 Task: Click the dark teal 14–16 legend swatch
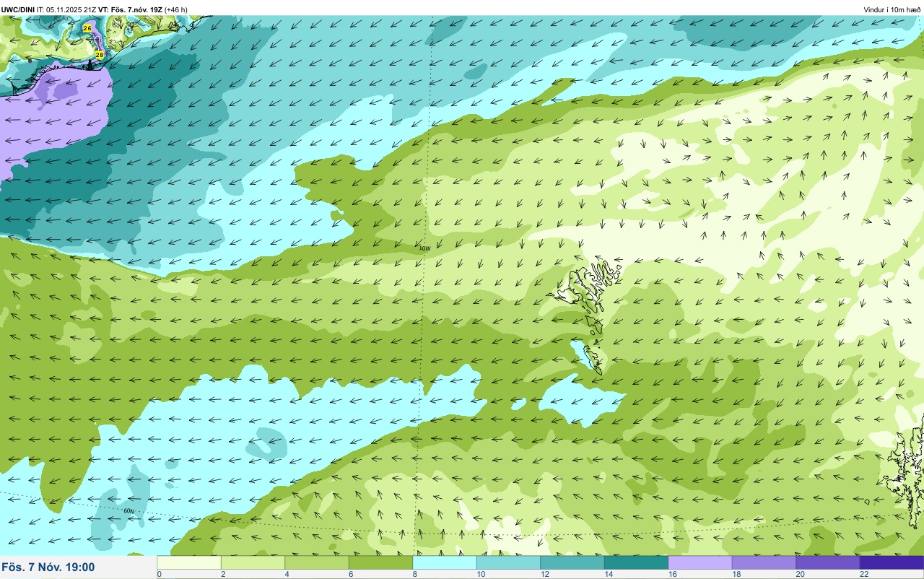636,562
